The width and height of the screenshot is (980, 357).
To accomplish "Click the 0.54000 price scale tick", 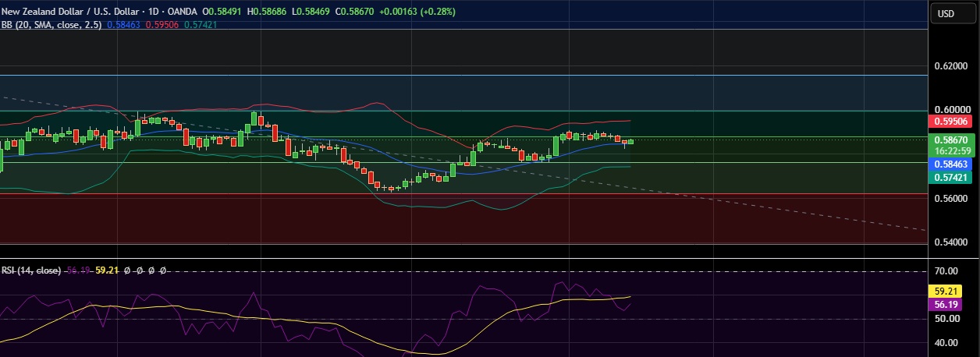I will click(x=951, y=242).
